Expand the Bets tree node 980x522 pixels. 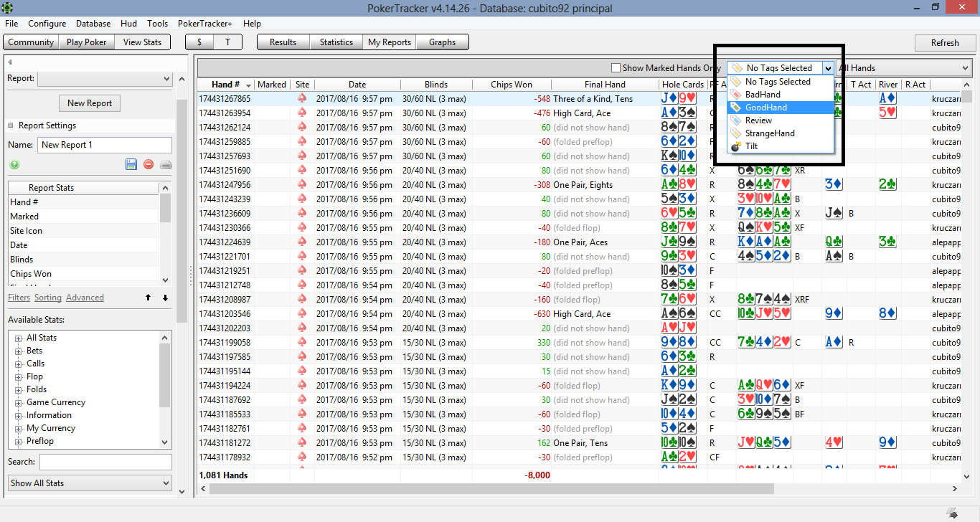point(18,351)
